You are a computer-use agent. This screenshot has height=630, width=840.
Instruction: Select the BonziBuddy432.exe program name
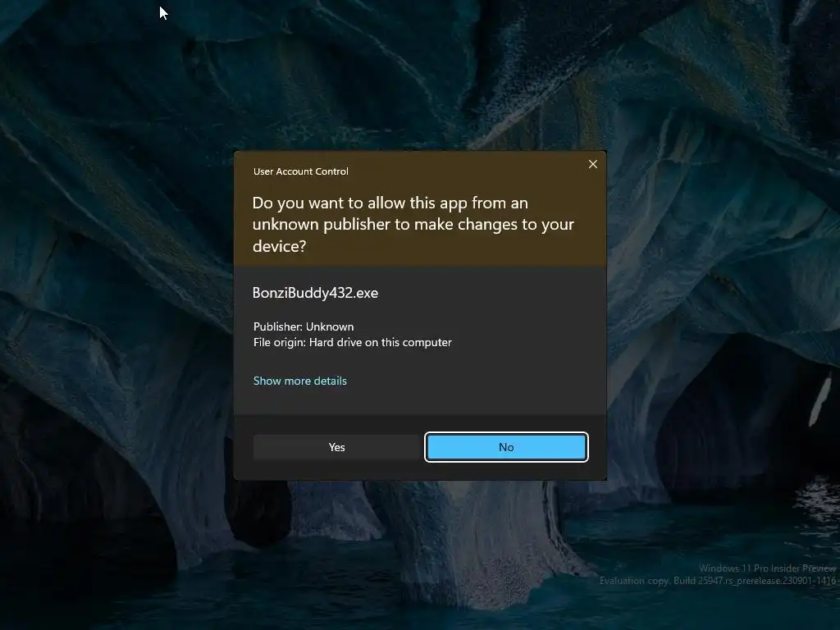pos(315,293)
